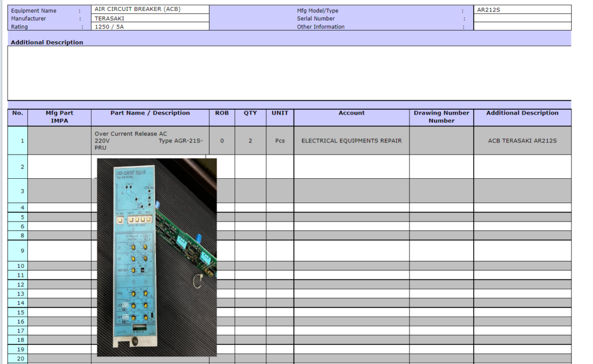Click the empty Other Information field
Screen dimensions: 593x364
click(522, 27)
